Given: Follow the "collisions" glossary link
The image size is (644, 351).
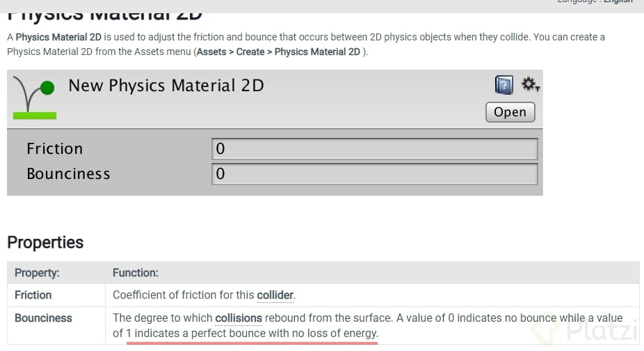Looking at the screenshot, I should point(239,318).
